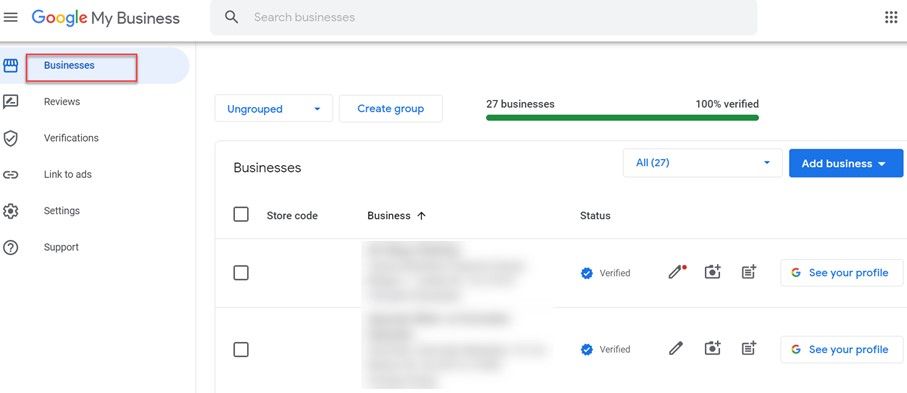Viewport: 907px width, 393px height.
Task: Click add photo icon in second business row
Action: (x=713, y=348)
